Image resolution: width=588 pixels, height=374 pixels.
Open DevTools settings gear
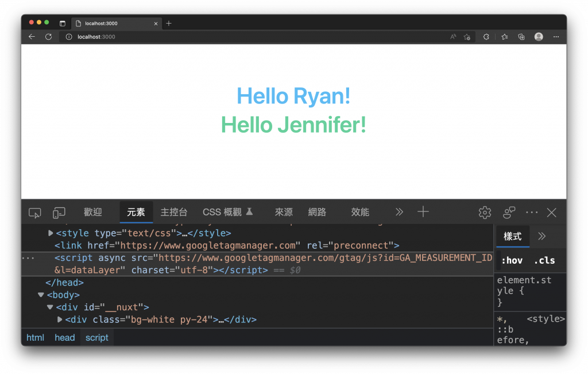pyautogui.click(x=485, y=213)
